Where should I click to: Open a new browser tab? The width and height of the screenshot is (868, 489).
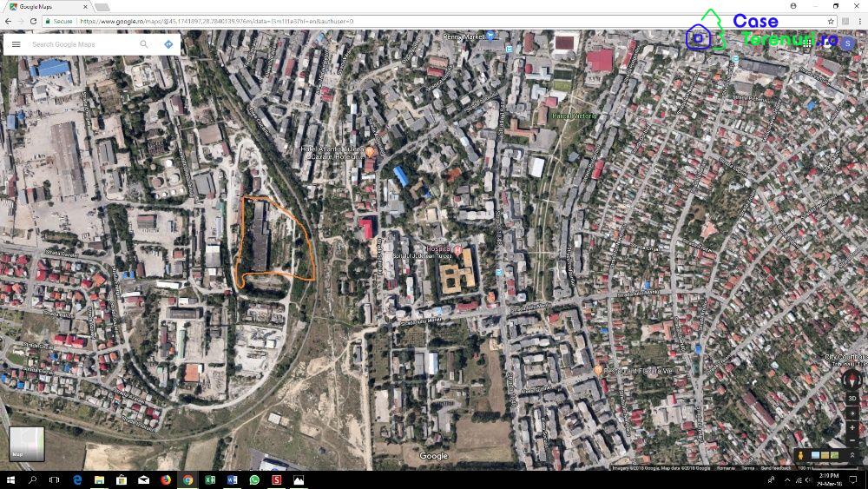coord(102,7)
